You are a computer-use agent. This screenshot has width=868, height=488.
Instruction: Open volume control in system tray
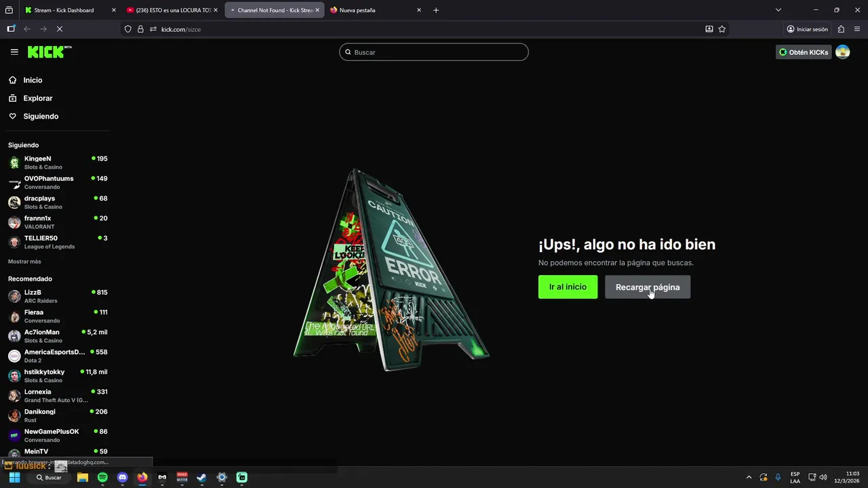tap(823, 477)
